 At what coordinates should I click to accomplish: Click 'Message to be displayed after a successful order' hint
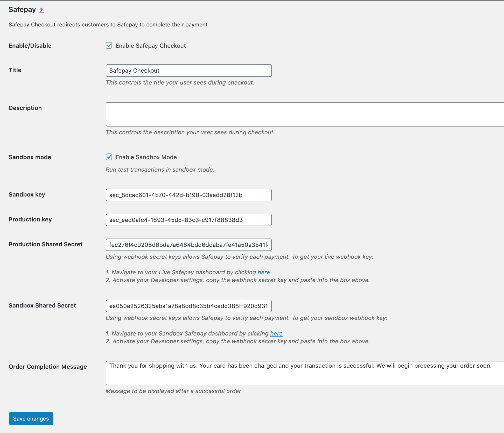tap(173, 391)
